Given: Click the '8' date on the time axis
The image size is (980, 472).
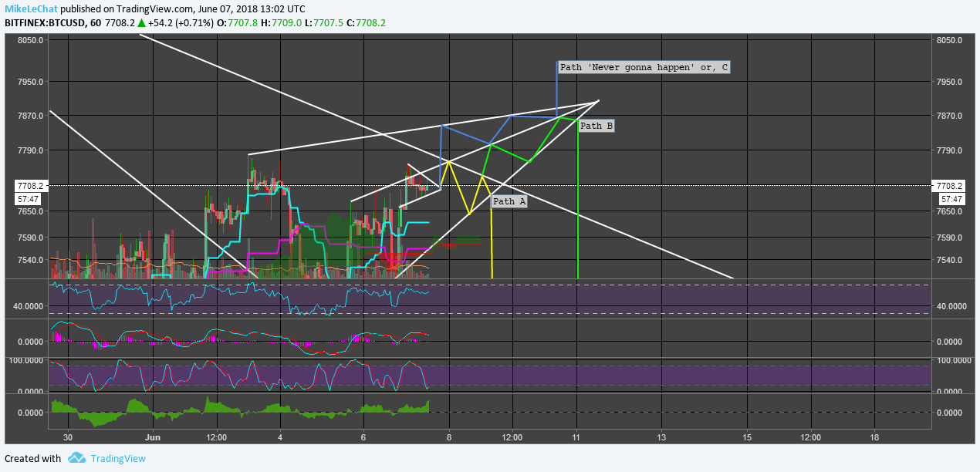Looking at the screenshot, I should [448, 437].
